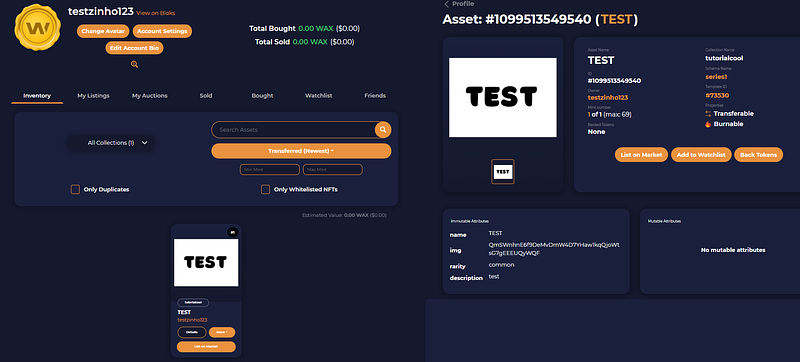800x362 pixels.
Task: Open template ID #73530 link
Action: (717, 95)
